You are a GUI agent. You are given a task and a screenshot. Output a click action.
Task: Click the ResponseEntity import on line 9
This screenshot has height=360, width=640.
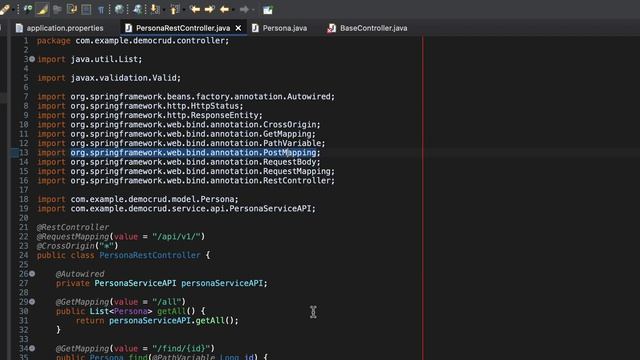(150, 116)
